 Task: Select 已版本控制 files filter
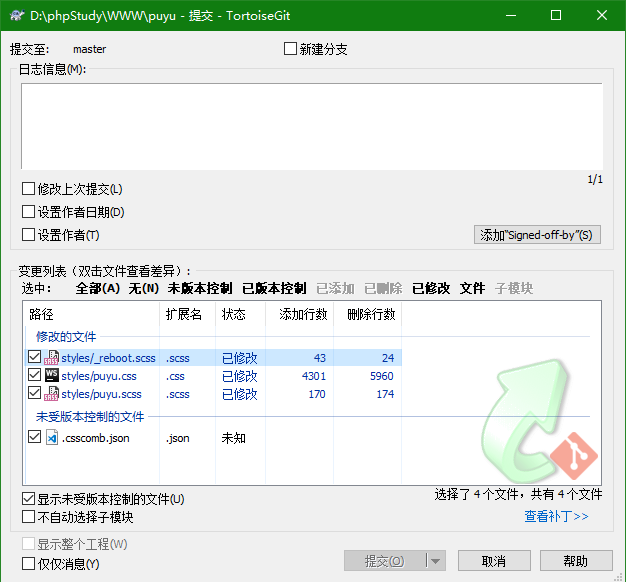274,288
